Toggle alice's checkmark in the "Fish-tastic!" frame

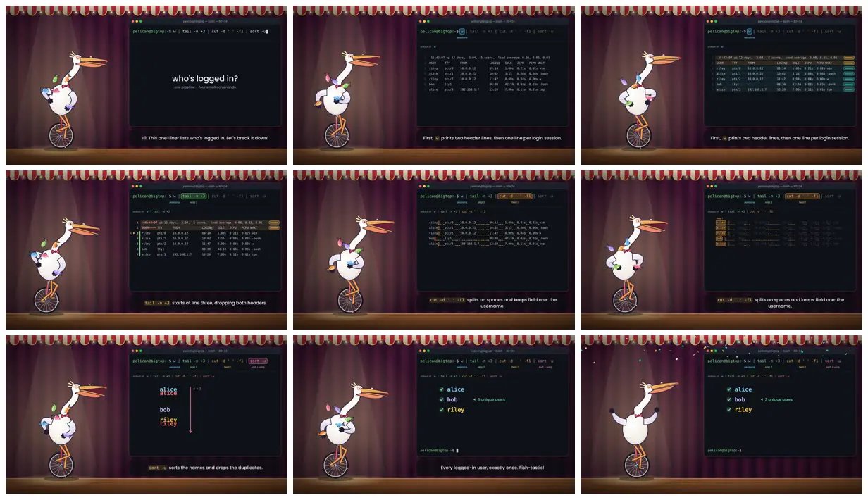pyautogui.click(x=442, y=389)
